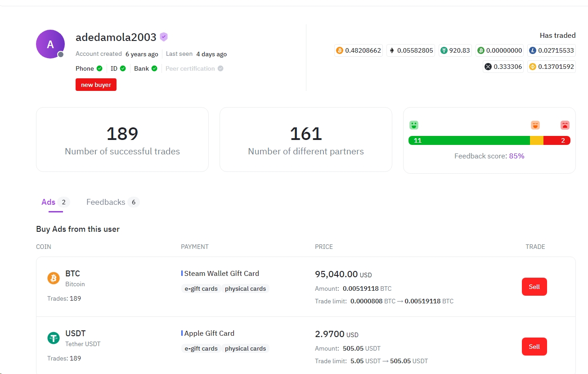Click the red angry face feedback icon
588x374 pixels.
(565, 125)
